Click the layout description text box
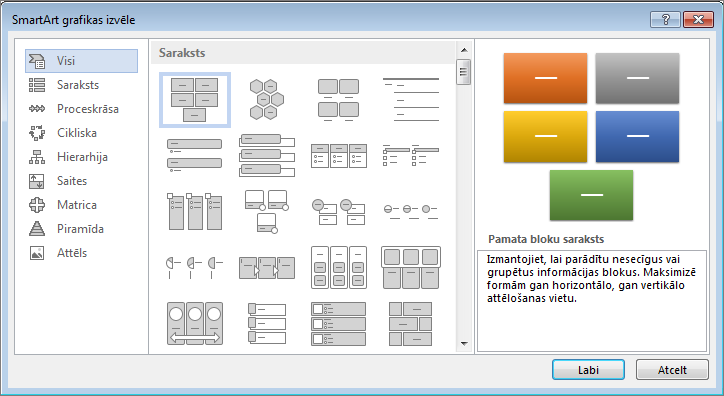The height and width of the screenshot is (396, 724). (x=592, y=301)
